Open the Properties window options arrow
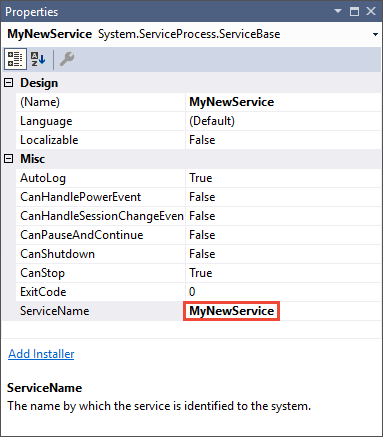The width and height of the screenshot is (383, 437). click(338, 11)
